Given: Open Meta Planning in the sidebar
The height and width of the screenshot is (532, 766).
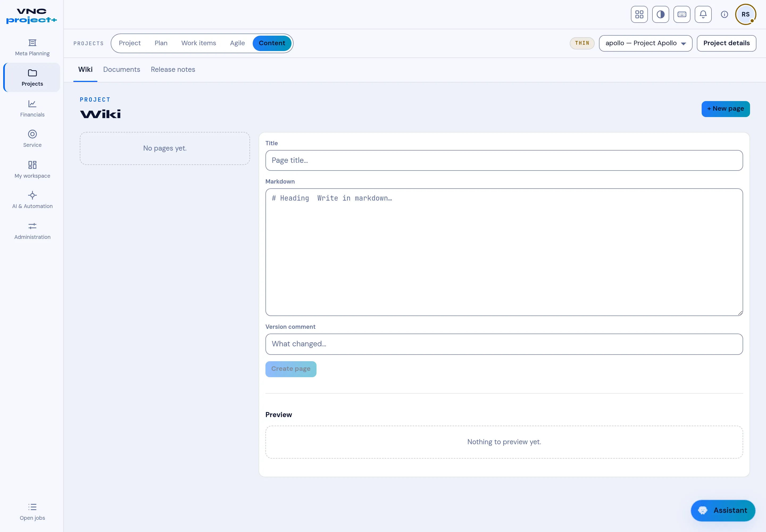Looking at the screenshot, I should click(32, 47).
